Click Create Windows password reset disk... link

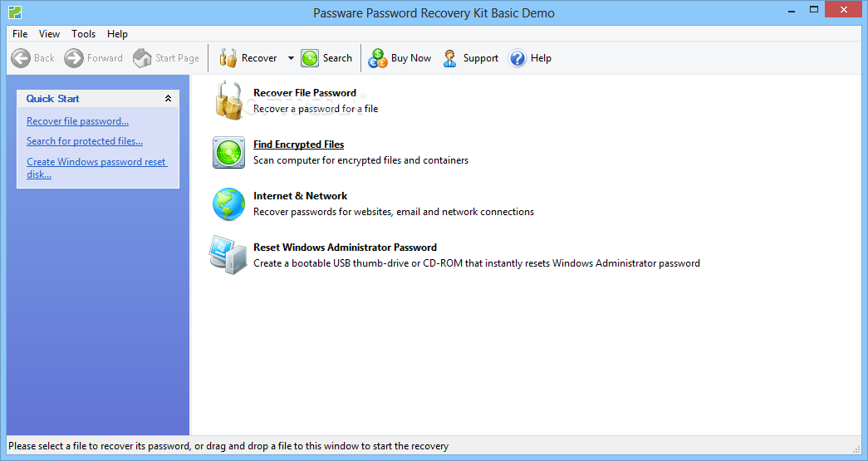[x=97, y=169]
